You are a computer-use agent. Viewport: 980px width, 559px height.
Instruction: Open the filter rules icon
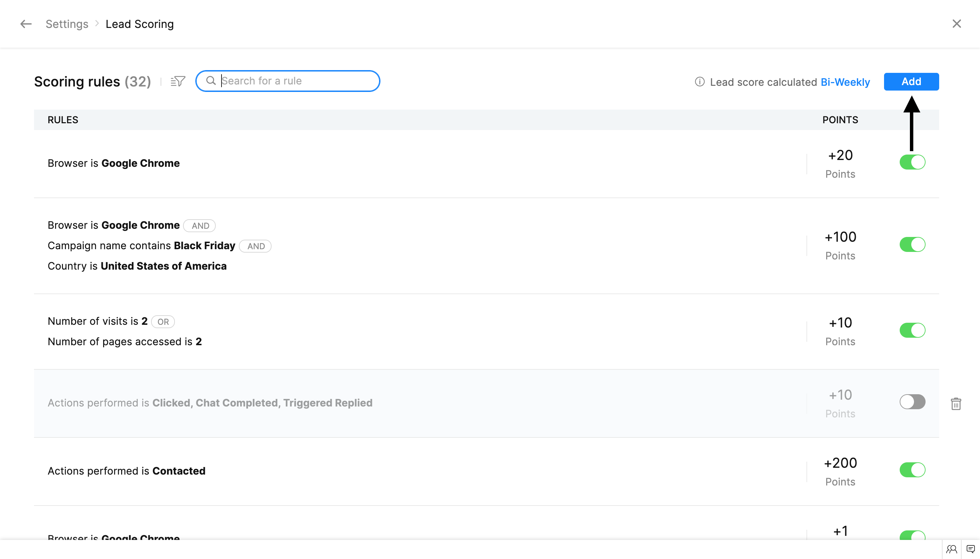pyautogui.click(x=178, y=81)
